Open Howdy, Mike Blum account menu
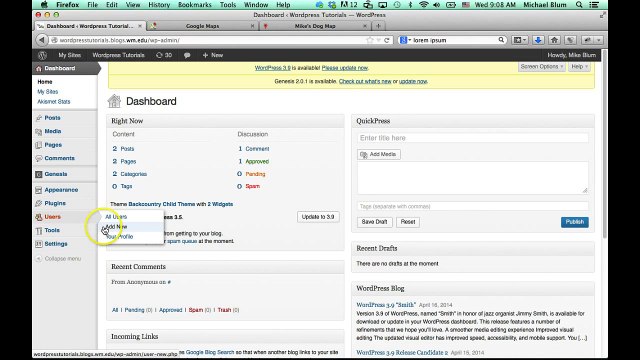The image size is (640, 360). click(571, 55)
